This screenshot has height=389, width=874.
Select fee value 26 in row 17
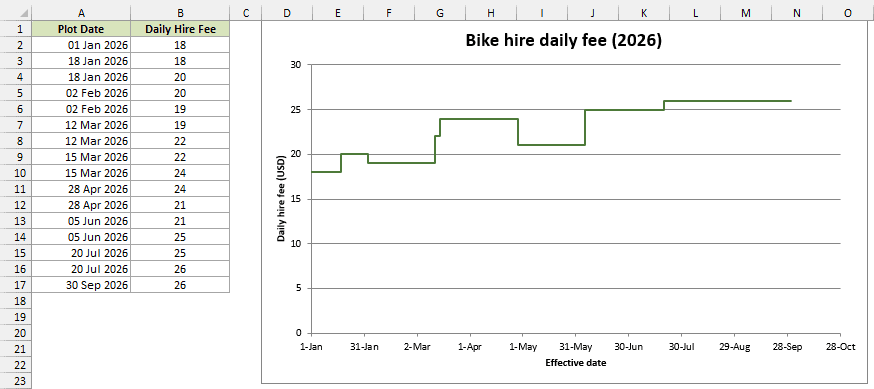pyautogui.click(x=180, y=285)
